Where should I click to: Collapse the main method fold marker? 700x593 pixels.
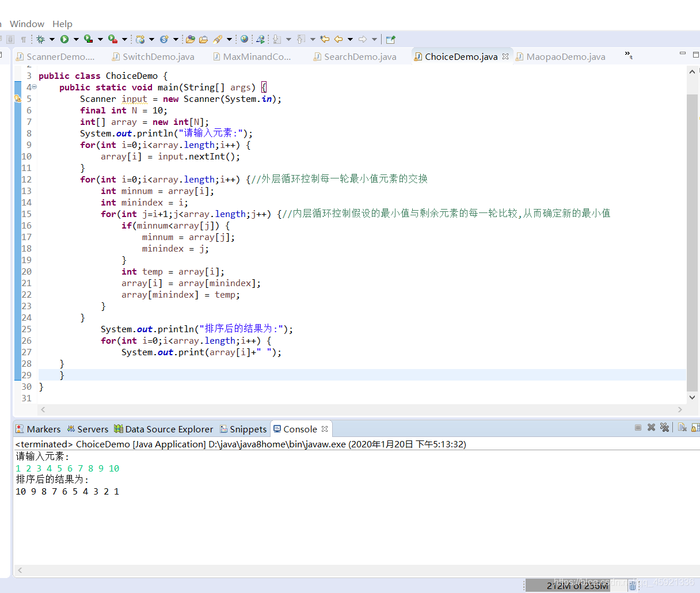34,87
